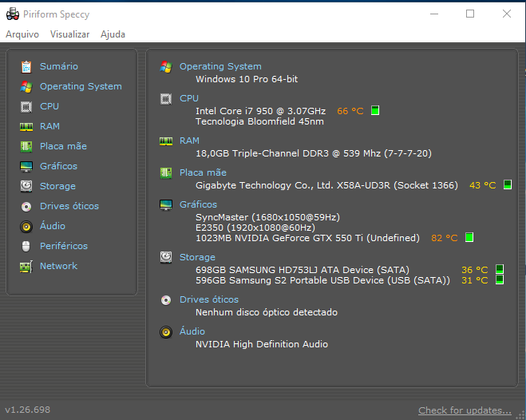Open the Visualizar menu
526x420 pixels.
pos(69,34)
